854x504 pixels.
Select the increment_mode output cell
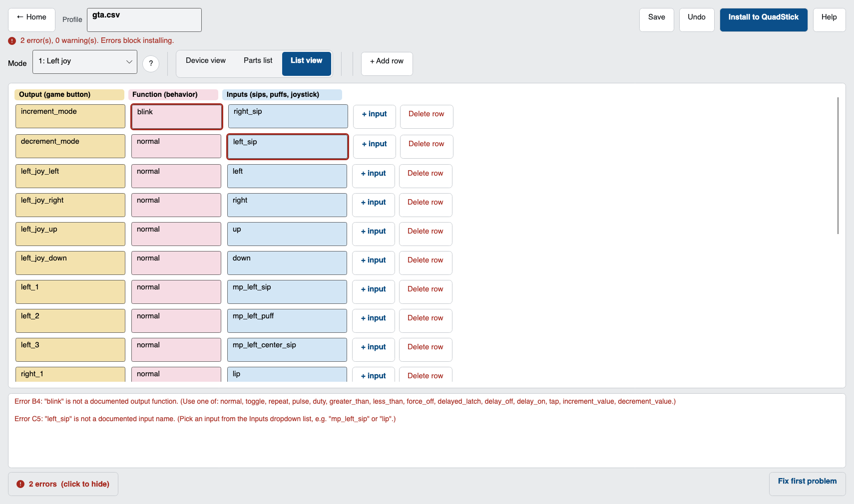[x=70, y=116]
